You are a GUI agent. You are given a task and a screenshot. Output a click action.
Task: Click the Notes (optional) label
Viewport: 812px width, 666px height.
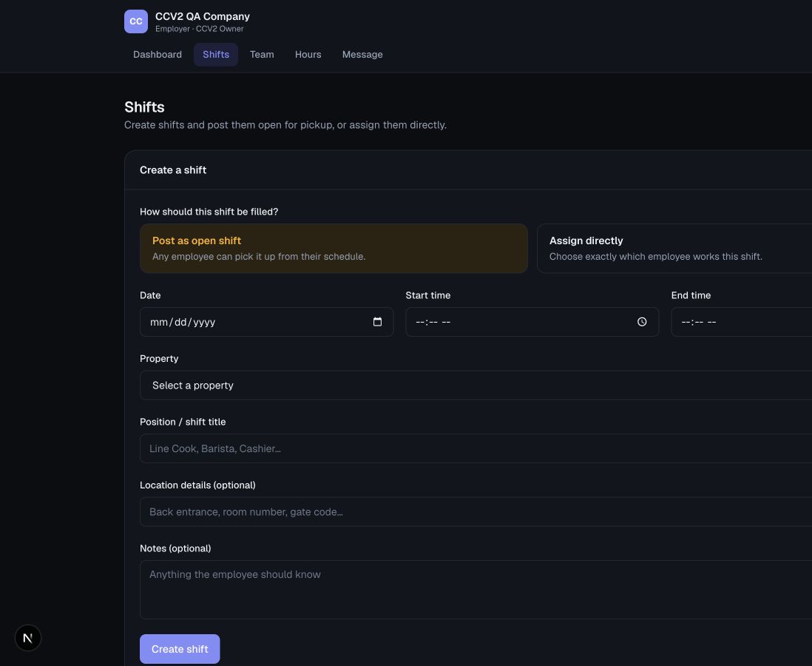(175, 548)
